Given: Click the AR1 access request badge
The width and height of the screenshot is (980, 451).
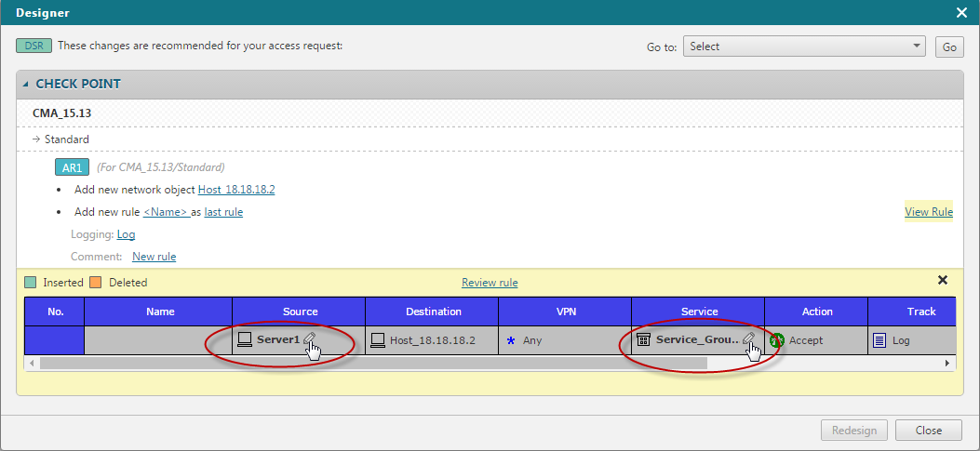Looking at the screenshot, I should point(72,167).
